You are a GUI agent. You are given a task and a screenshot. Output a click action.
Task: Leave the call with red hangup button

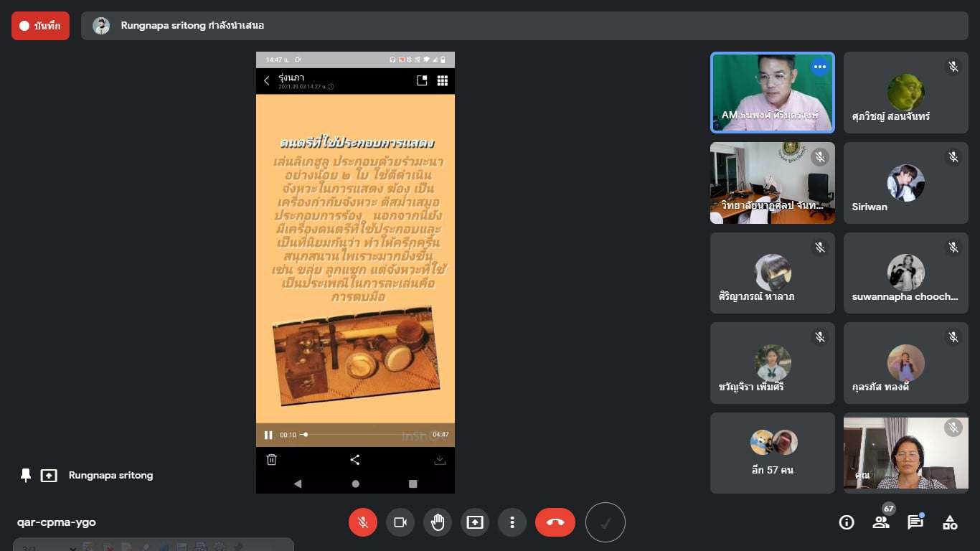point(555,522)
